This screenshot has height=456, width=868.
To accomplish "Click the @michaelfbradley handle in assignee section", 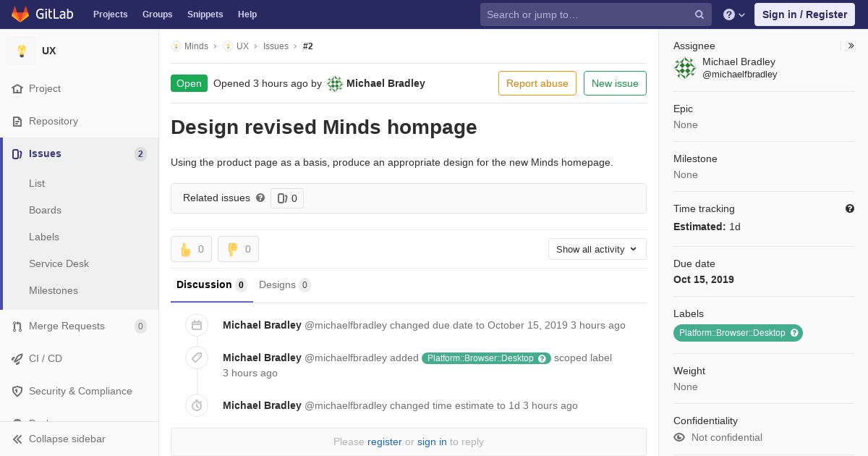I will point(740,75).
